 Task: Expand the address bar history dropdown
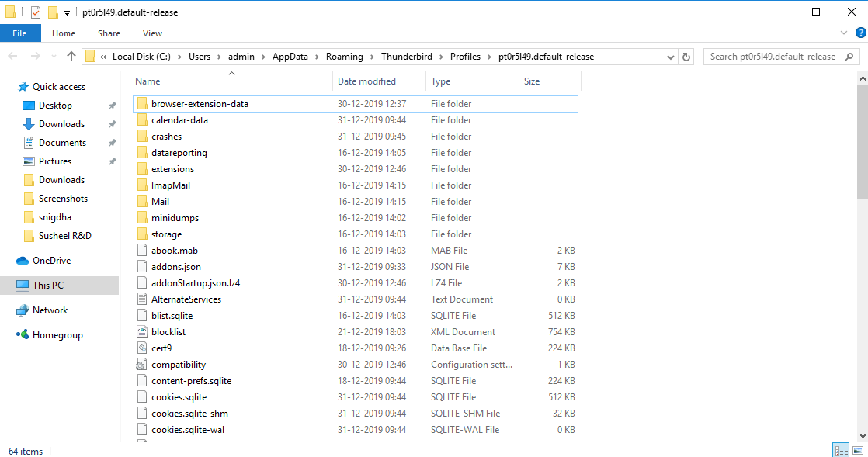670,57
